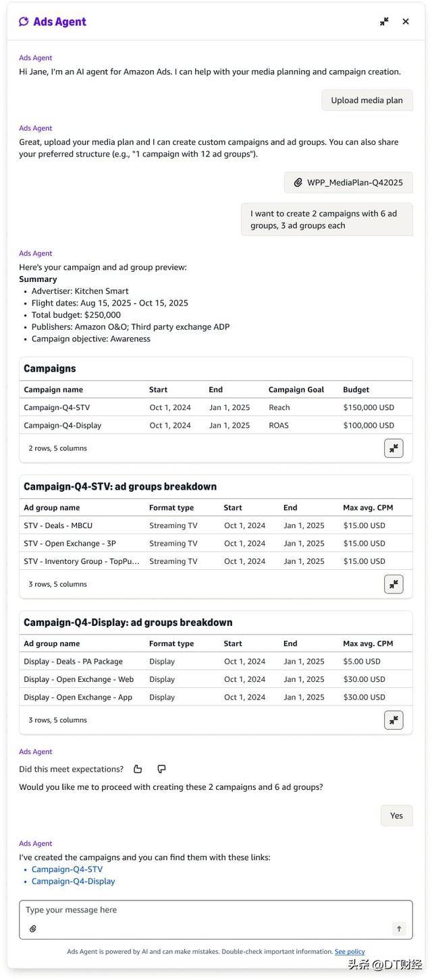Close the Ads Agent panel
This screenshot has height=980, width=432.
(406, 22)
